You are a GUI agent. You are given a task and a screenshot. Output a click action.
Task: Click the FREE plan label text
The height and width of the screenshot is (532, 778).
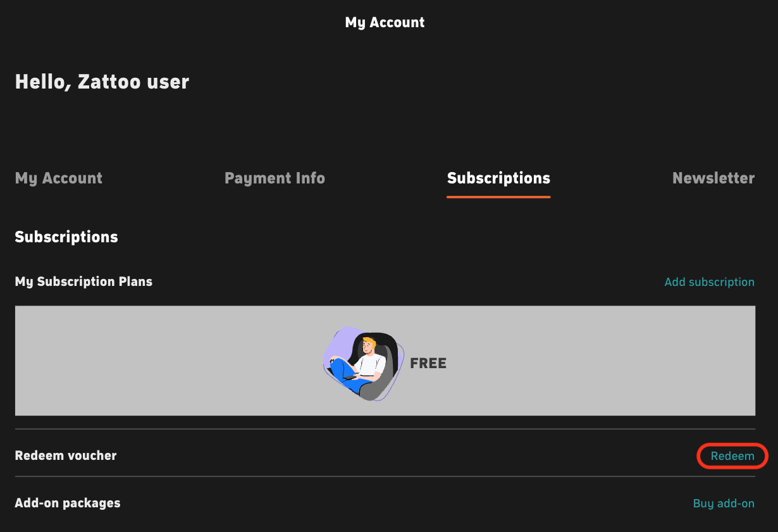click(428, 364)
